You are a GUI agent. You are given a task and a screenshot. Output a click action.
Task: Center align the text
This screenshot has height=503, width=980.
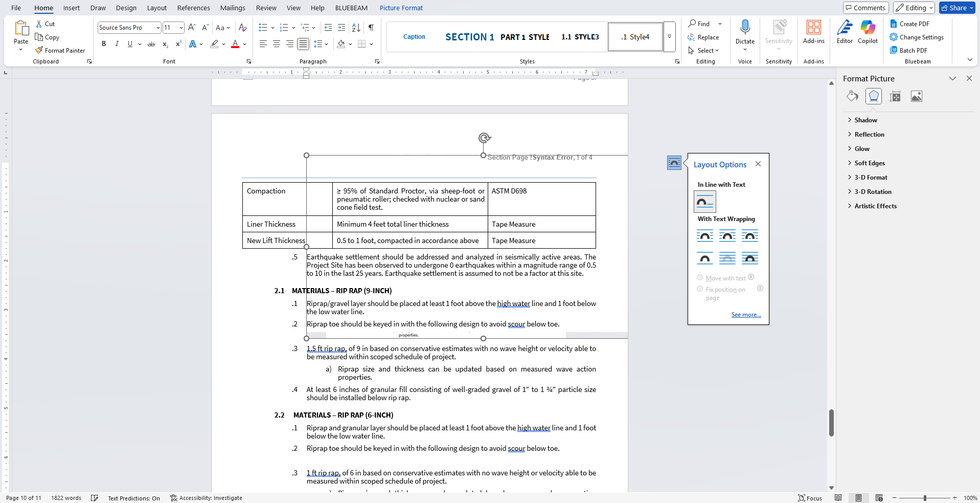tap(277, 44)
